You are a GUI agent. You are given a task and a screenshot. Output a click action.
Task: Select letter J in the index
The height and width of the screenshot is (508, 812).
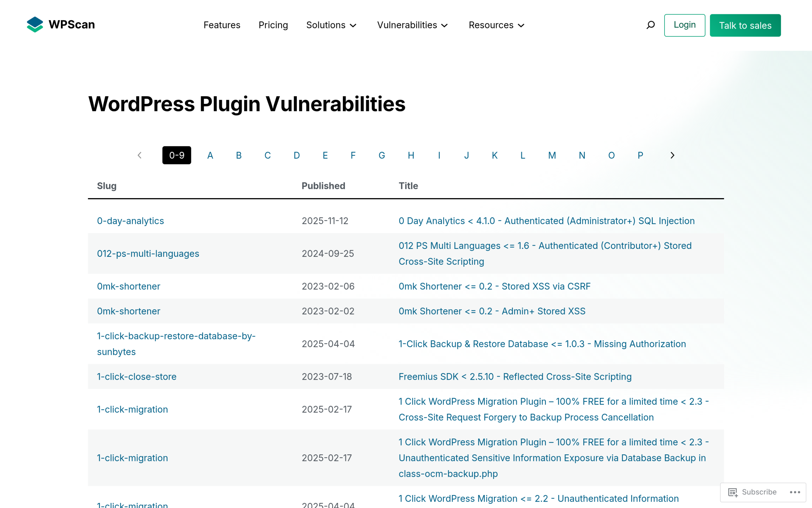click(x=466, y=155)
